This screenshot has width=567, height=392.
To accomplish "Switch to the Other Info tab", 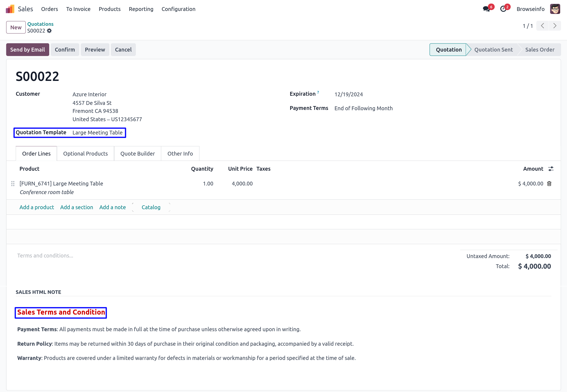I will (x=180, y=153).
